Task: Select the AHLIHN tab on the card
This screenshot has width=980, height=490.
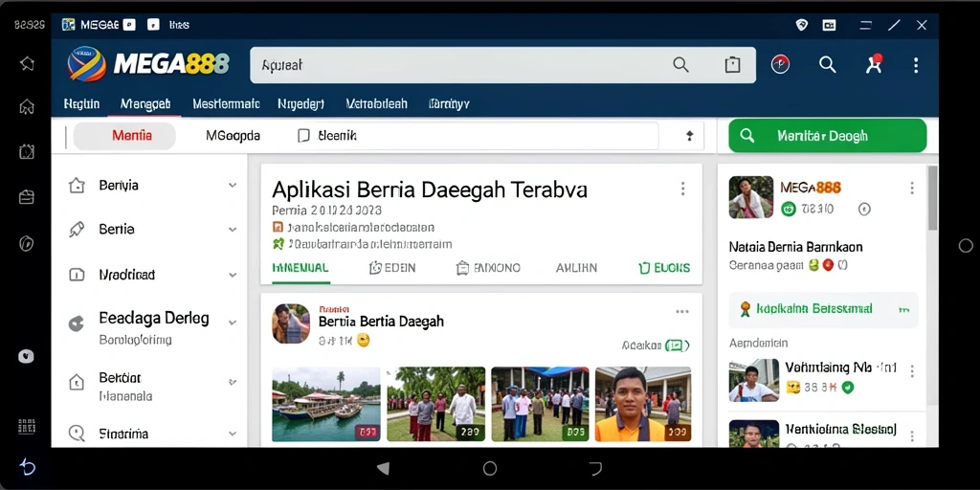Action: [x=576, y=268]
